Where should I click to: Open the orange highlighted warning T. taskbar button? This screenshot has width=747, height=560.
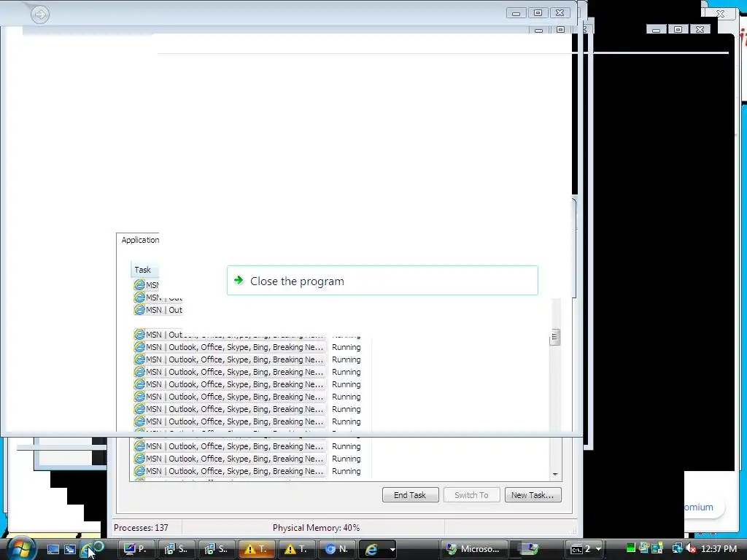coord(256,549)
